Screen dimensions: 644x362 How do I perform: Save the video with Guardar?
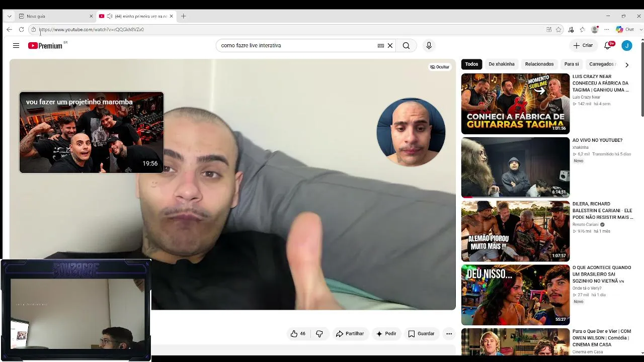(x=421, y=334)
